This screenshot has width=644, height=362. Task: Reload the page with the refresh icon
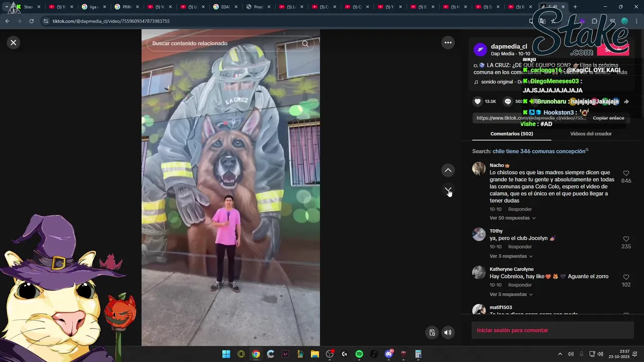tap(31, 21)
